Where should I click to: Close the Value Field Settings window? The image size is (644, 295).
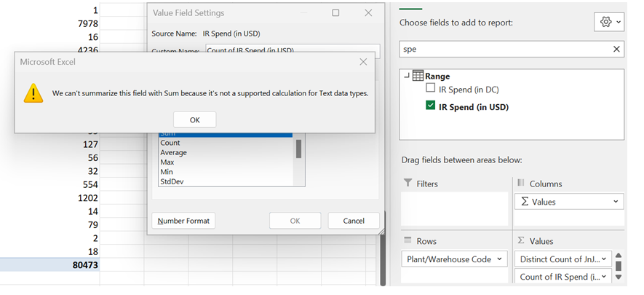pos(368,13)
